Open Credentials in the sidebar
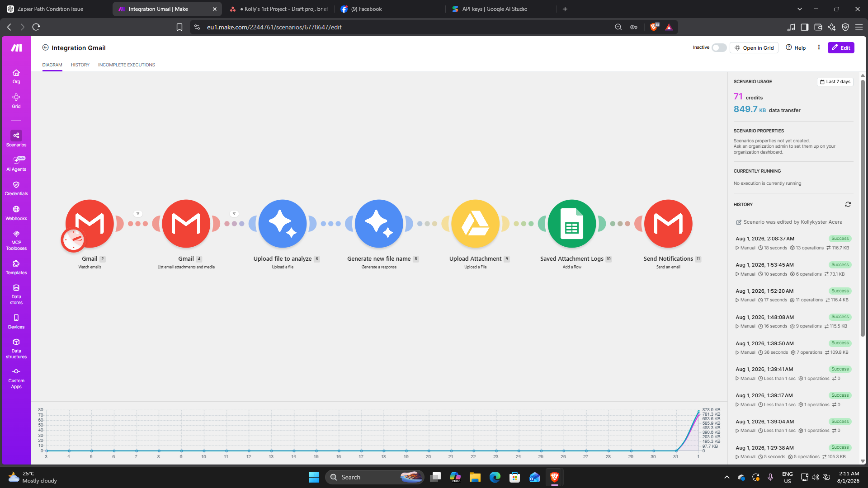This screenshot has height=488, width=868. click(16, 188)
